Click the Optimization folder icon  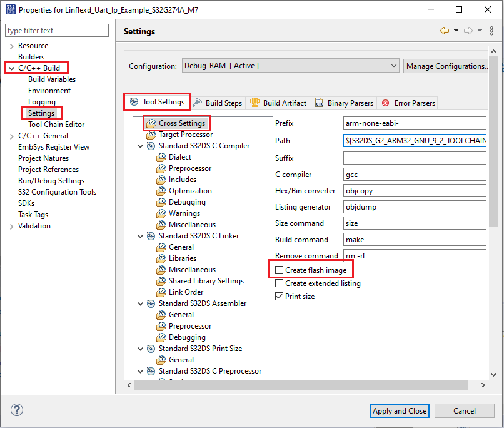(x=161, y=191)
